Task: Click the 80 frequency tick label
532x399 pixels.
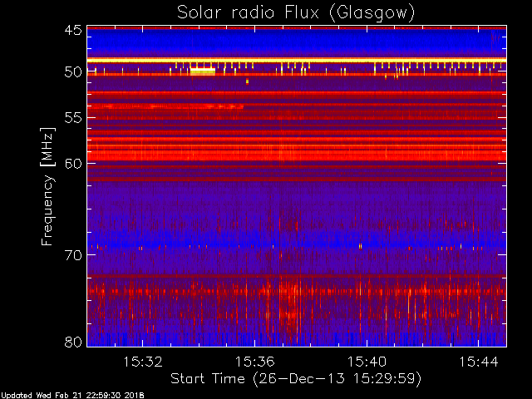Action: [73, 342]
